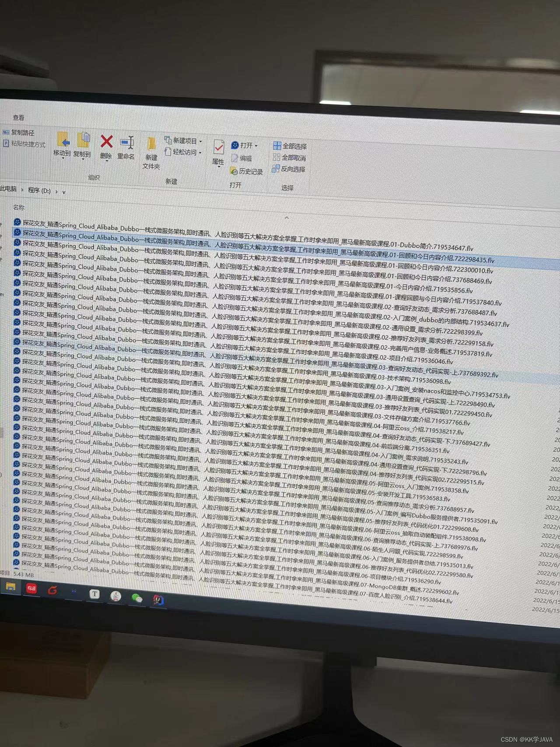Select file 02-项目介绍.719536046.flv
Image resolution: width=560 pixels, height=747 pixels.
click(233, 346)
